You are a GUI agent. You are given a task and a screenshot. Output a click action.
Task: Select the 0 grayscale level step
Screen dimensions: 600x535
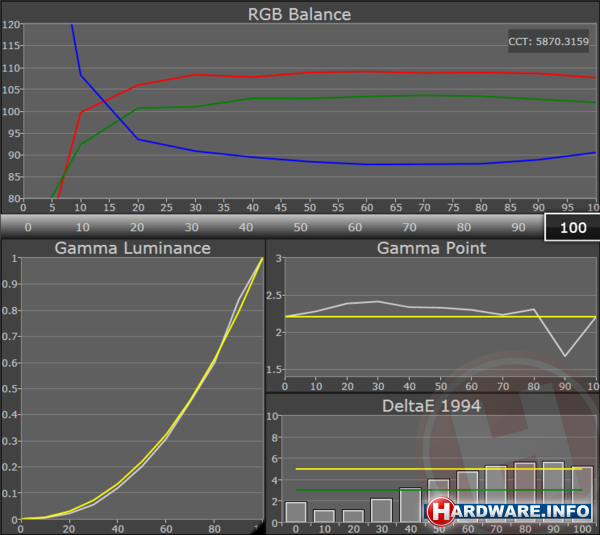pos(28,227)
